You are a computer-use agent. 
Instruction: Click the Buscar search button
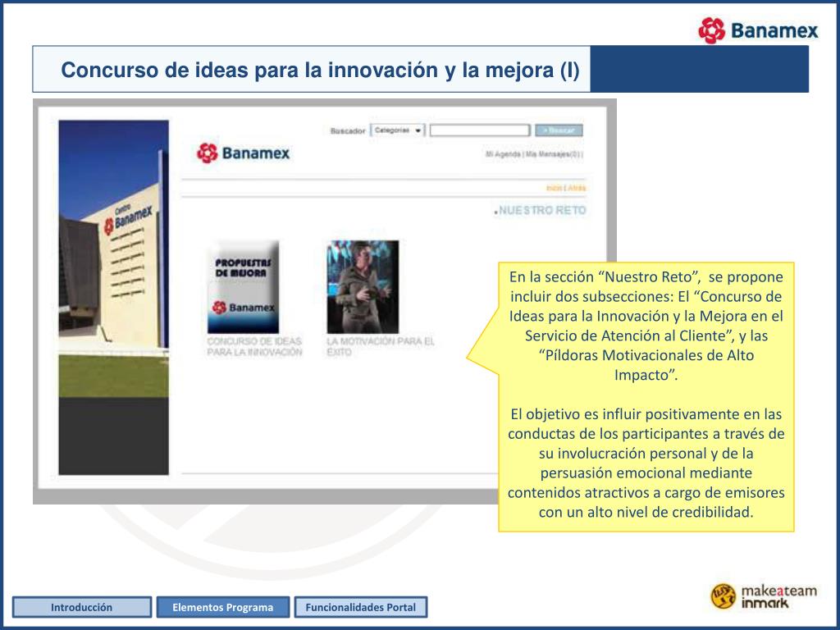tap(559, 130)
